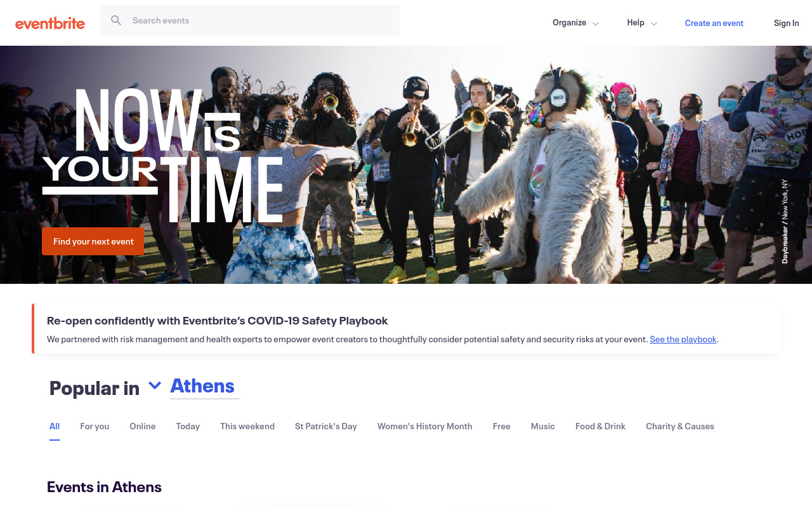This screenshot has height=508, width=812.
Task: Open the Charity & Causes tab
Action: (x=680, y=426)
